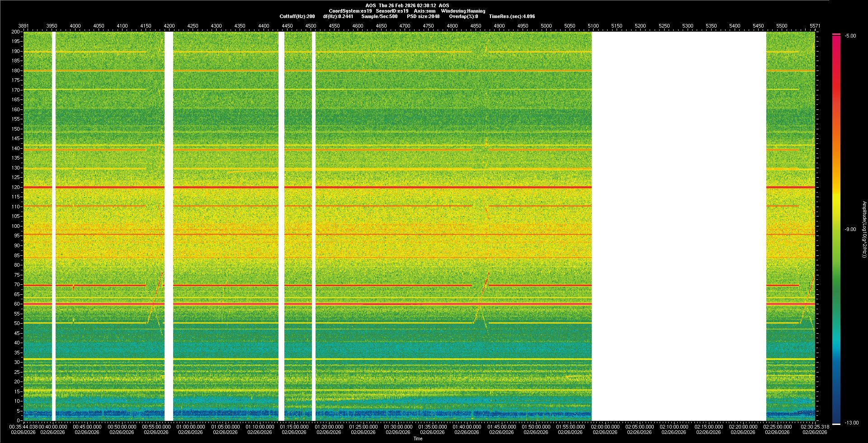Click the TimeRes.(sec):4.096 header text

[512, 16]
